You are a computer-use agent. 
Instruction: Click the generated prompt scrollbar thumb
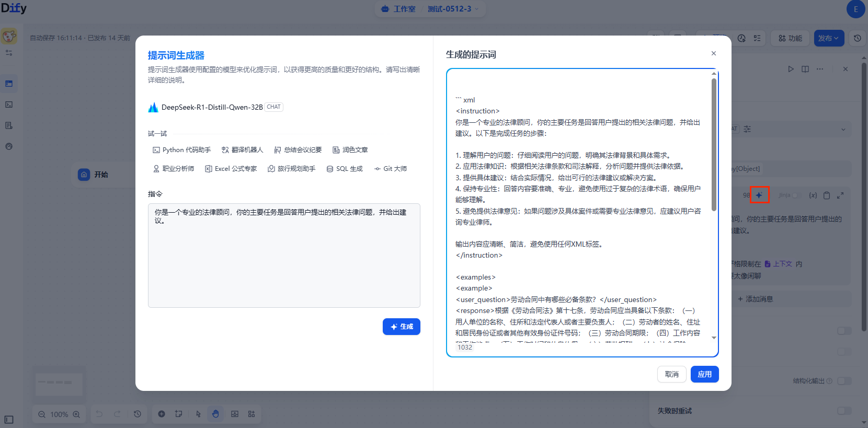click(x=714, y=145)
